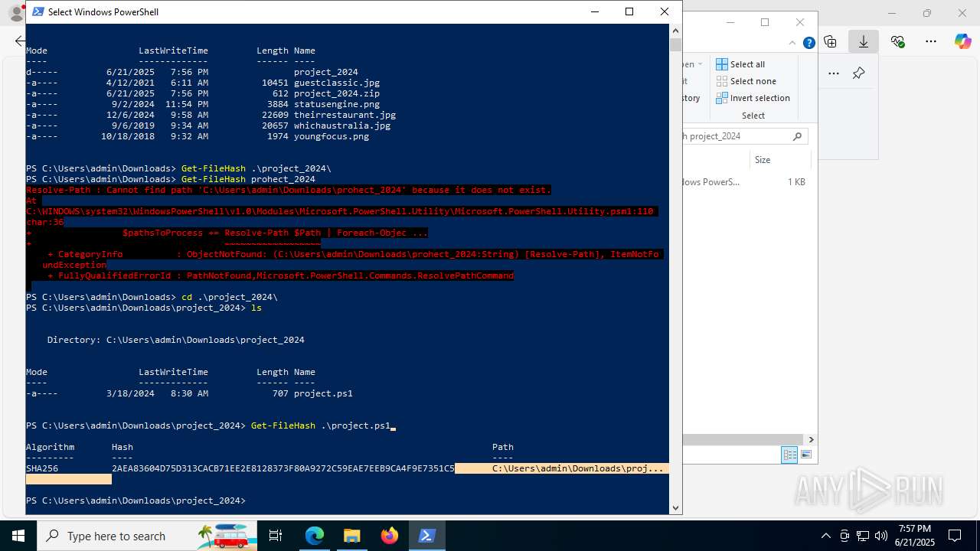Pin the Edge downloads panel
The image size is (980, 551).
click(858, 73)
